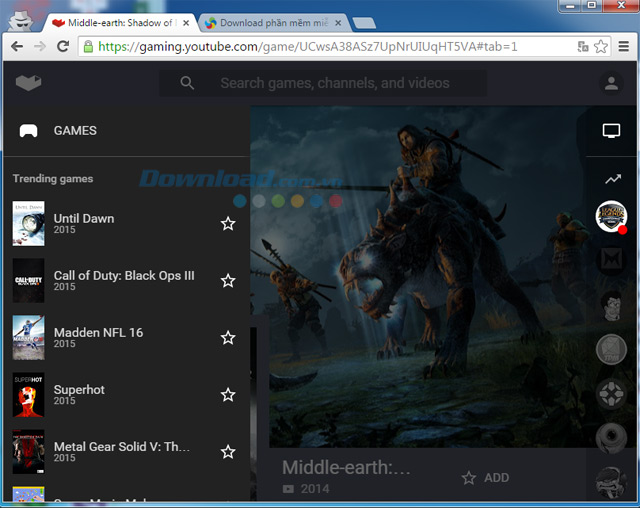Bookmark the page with the star icon
Image resolution: width=640 pixels, height=508 pixels.
pyautogui.click(x=601, y=47)
